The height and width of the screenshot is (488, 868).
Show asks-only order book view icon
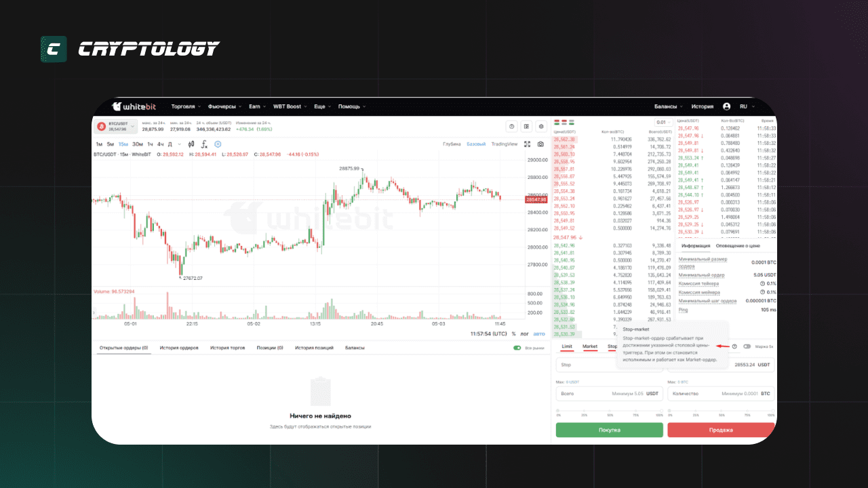tap(564, 122)
